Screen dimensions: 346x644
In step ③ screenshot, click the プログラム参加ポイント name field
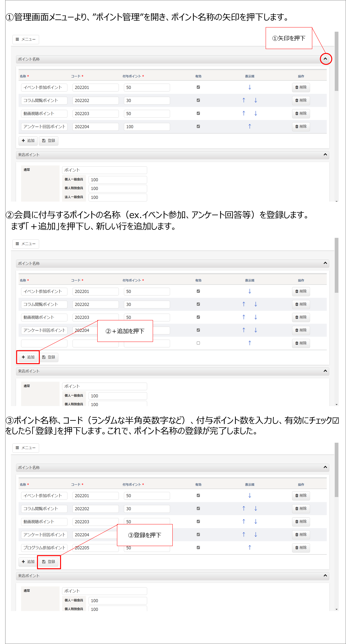pyautogui.click(x=44, y=548)
